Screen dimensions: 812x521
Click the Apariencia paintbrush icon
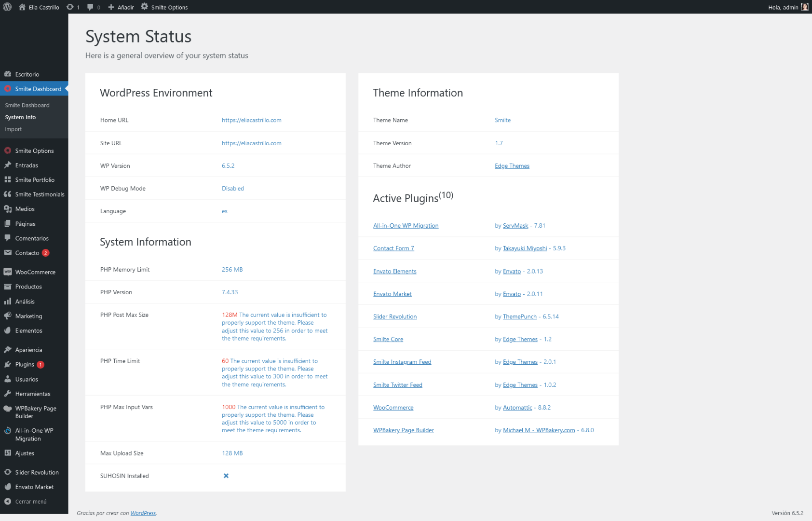coord(8,350)
